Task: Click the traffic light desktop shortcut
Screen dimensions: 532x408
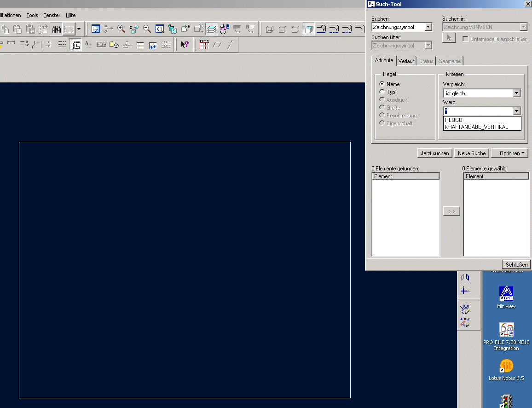Action: click(x=506, y=401)
